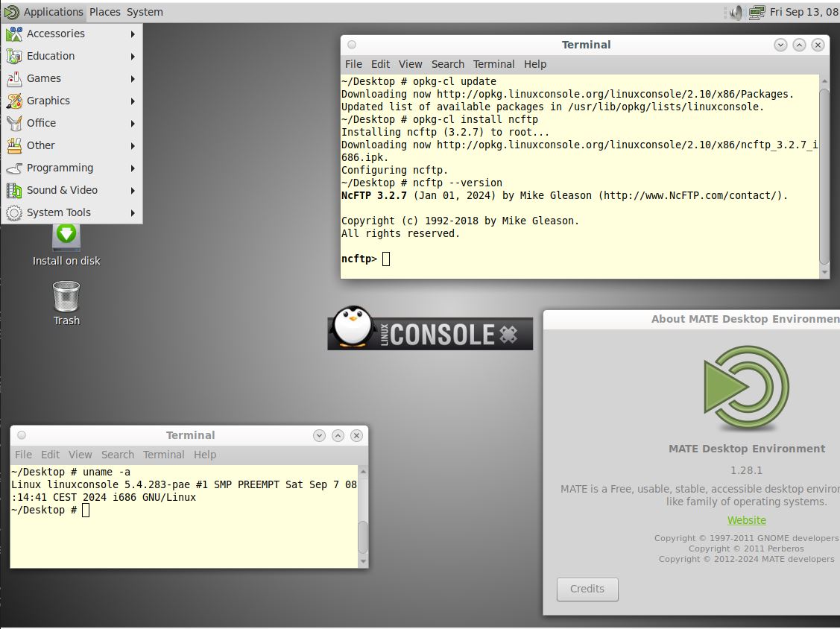Open Terminal menu in ncftp Terminal
Viewport: 840px width, 629px height.
coord(494,64)
